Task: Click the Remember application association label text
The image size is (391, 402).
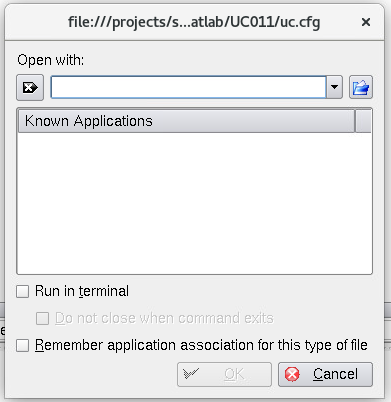Action: point(201,345)
